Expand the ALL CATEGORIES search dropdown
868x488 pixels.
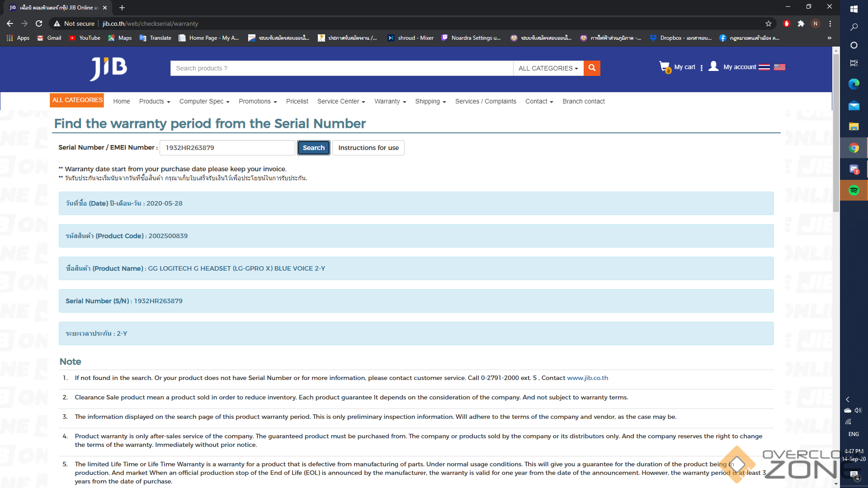click(x=548, y=68)
